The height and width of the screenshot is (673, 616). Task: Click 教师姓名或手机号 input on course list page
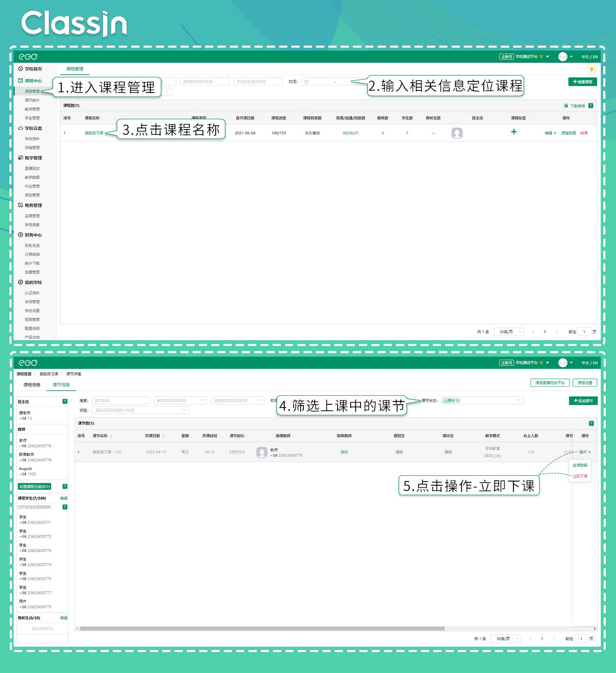point(205,82)
